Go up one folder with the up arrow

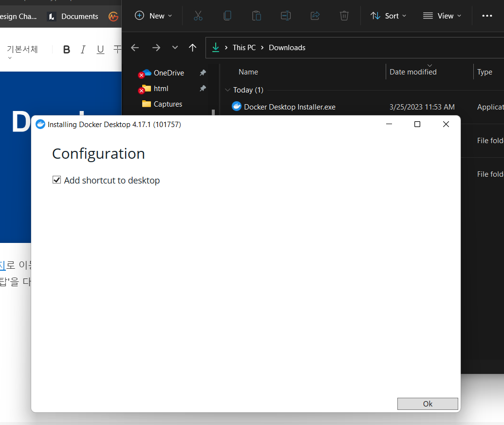point(192,48)
